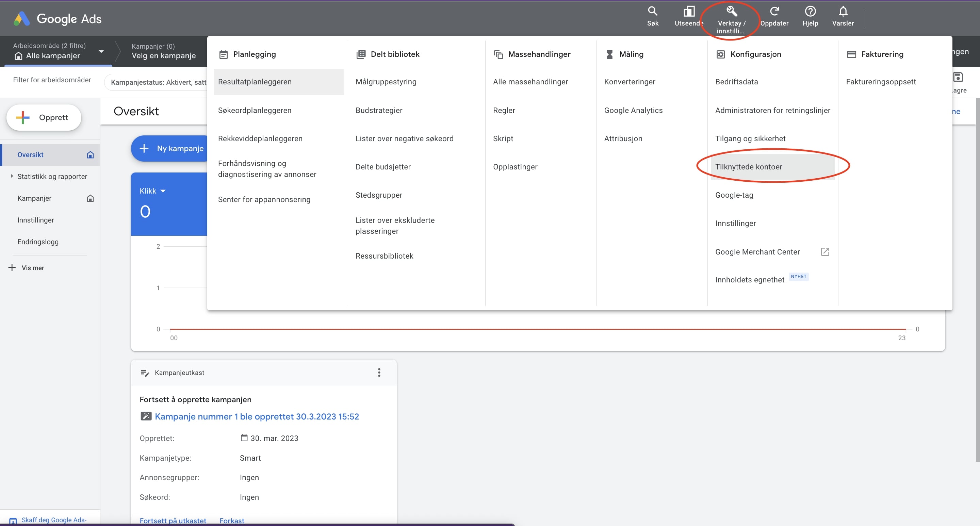
Task: Click the Søk magnifier icon
Action: point(652,12)
